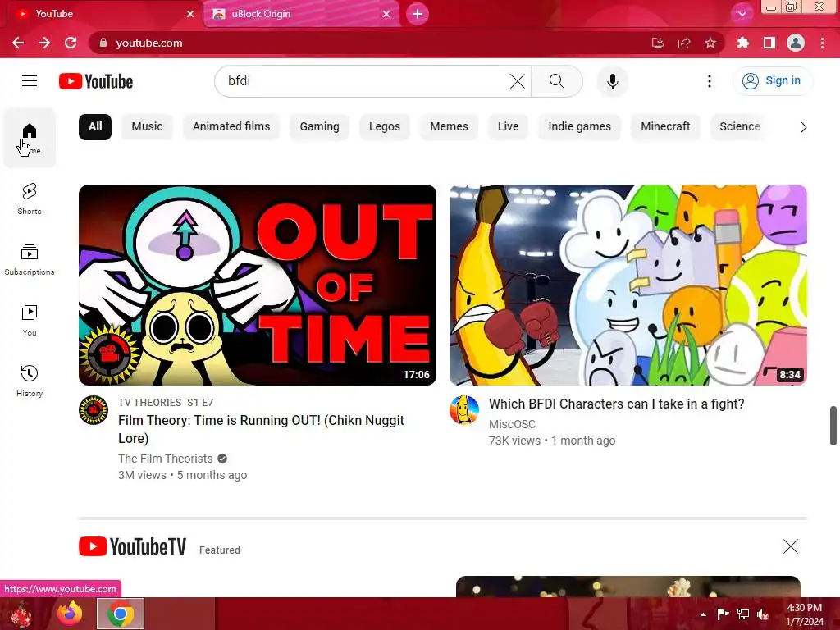The image size is (840, 630).
Task: Open Which BFDI Characters can I take title
Action: point(617,404)
